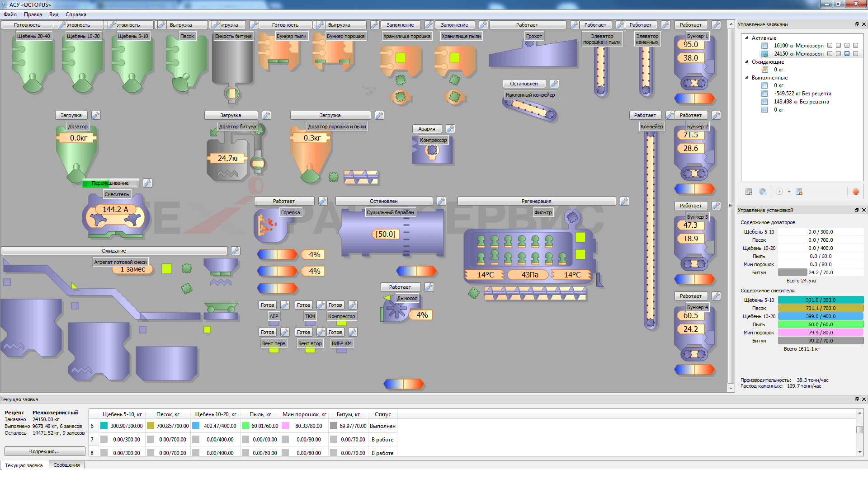Screen dimensions: 868x488
Task: Click the copy order icon
Action: pos(763,192)
